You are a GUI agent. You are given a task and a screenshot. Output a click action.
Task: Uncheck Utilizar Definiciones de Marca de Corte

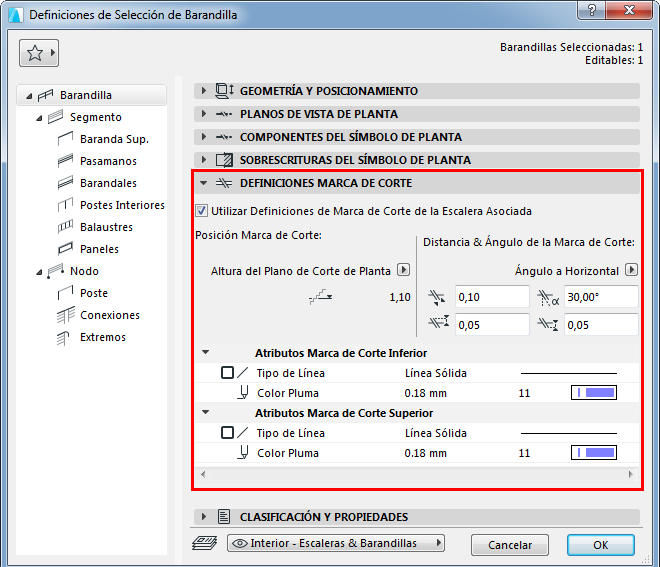coord(202,210)
